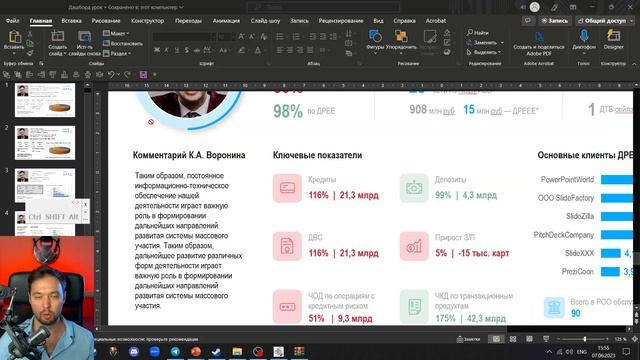Image resolution: width=640 pixels, height=360 pixels.
Task: Open the Section (Раздел) dropdown
Action: tap(117, 53)
